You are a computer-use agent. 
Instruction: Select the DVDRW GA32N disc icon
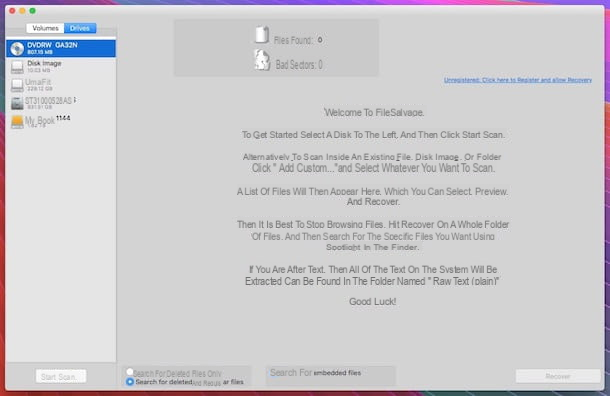[17, 49]
